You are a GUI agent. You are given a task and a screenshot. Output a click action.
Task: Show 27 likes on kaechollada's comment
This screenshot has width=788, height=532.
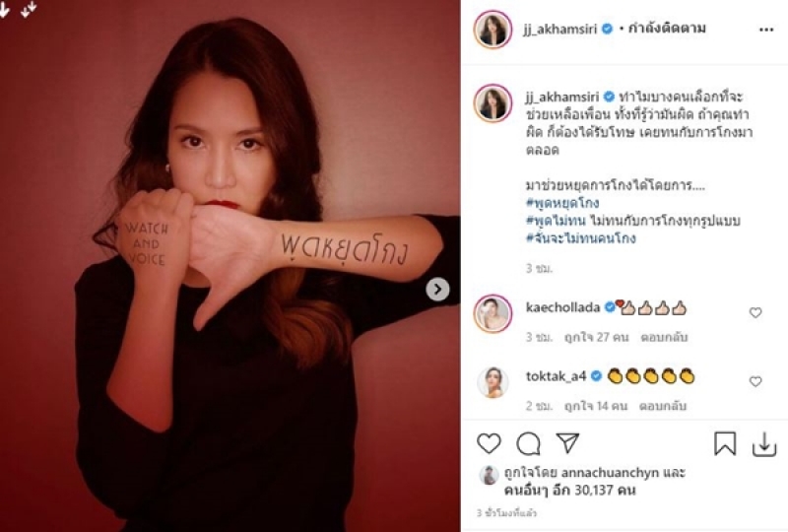click(597, 337)
